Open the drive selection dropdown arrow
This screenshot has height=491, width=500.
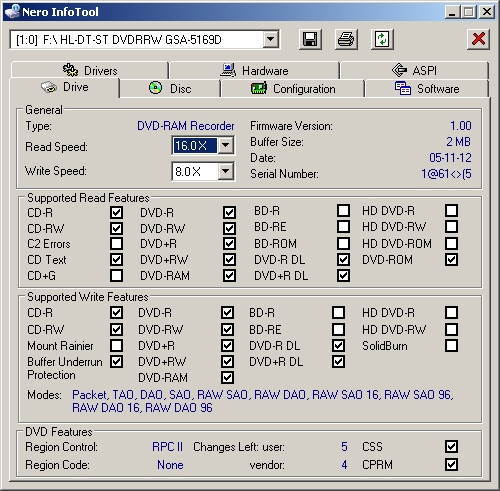click(271, 39)
